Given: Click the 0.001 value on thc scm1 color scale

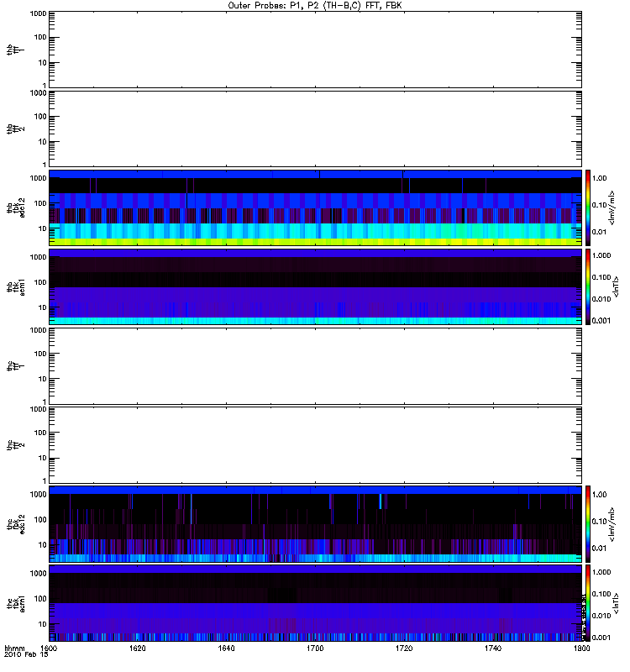Looking at the screenshot, I should point(601,638).
